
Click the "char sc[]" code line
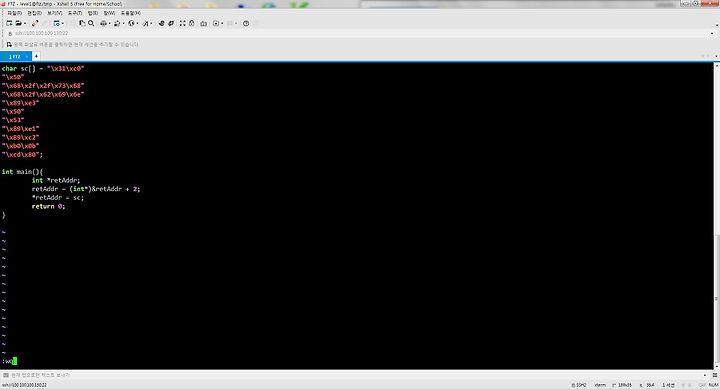coord(43,68)
